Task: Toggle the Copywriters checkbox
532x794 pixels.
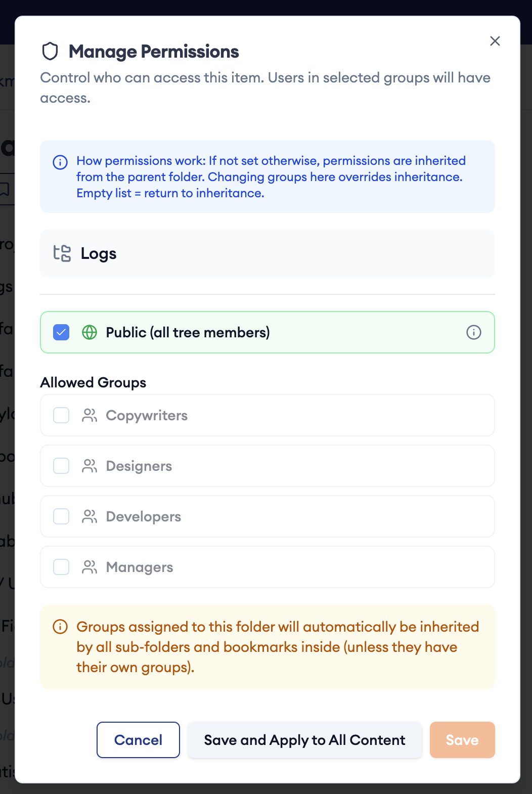Action: (x=61, y=415)
